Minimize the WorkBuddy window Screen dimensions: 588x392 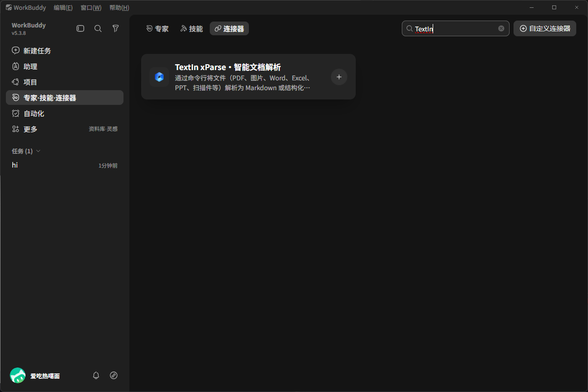pyautogui.click(x=532, y=7)
